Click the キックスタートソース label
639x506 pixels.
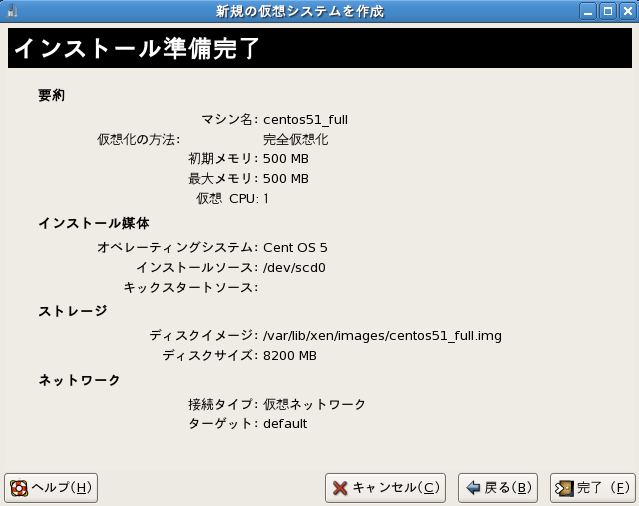(x=191, y=288)
